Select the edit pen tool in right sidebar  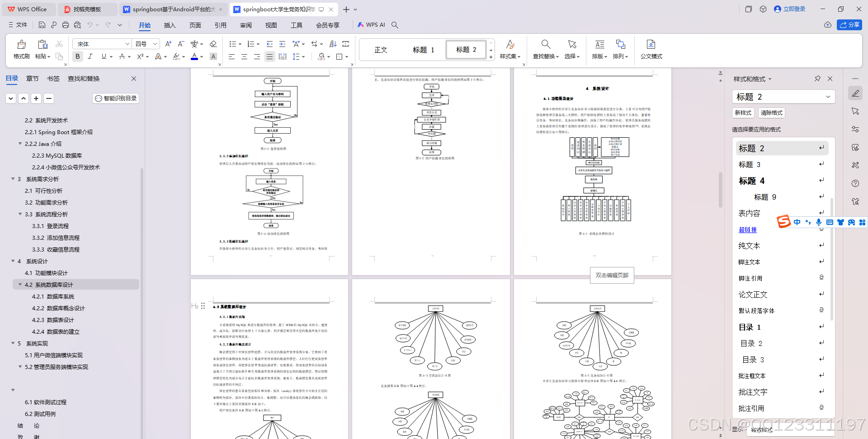(x=855, y=93)
